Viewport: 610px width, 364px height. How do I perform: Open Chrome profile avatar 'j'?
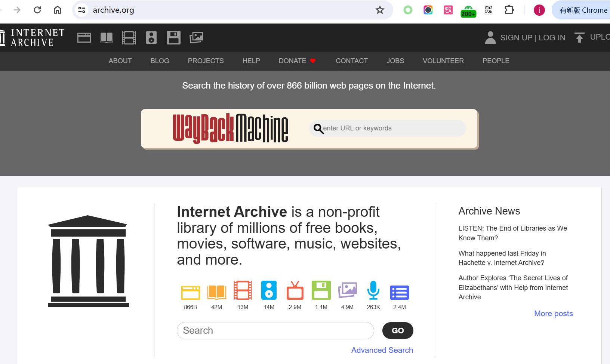click(x=539, y=10)
